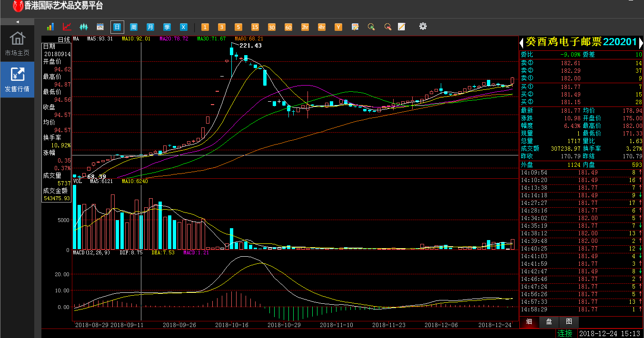
Task: Click the DEA:7.53 label
Action: [x=163, y=252]
